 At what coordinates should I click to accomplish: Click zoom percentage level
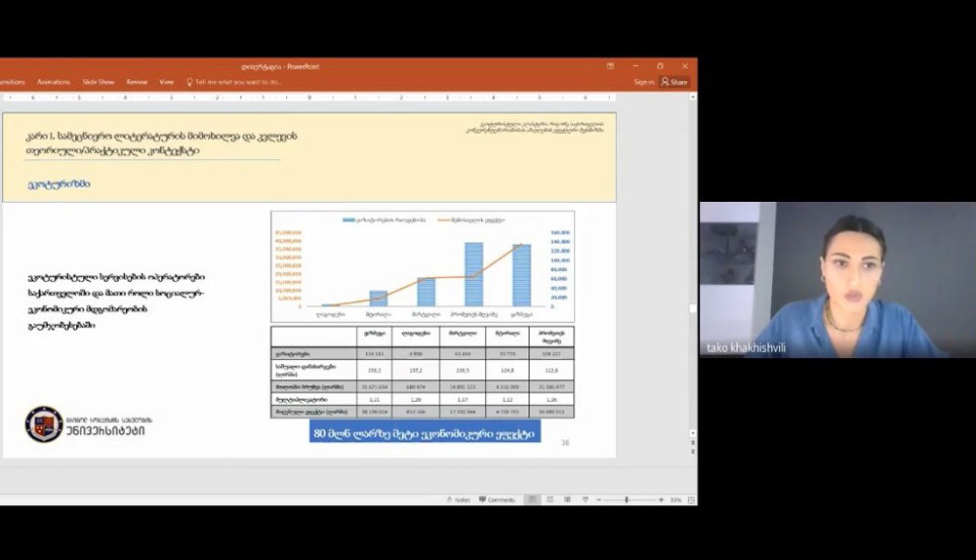674,500
